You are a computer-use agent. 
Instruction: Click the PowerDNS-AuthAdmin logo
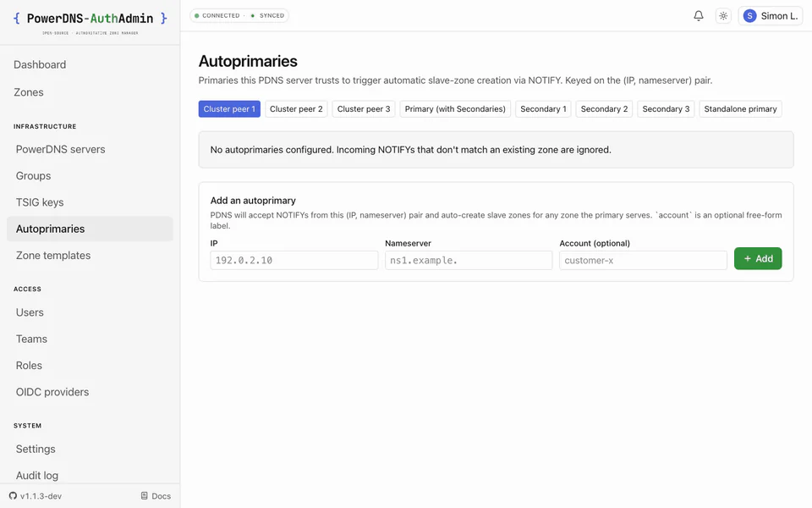coord(91,22)
